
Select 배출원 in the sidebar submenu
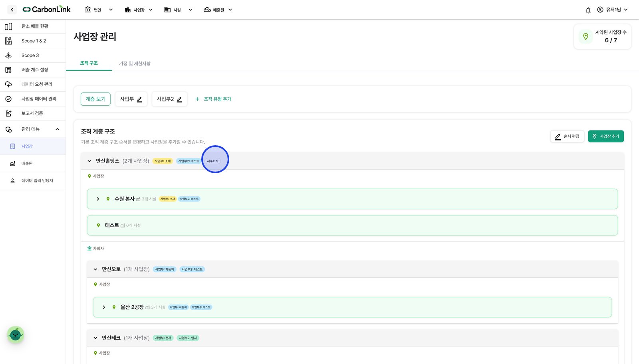tap(33, 164)
